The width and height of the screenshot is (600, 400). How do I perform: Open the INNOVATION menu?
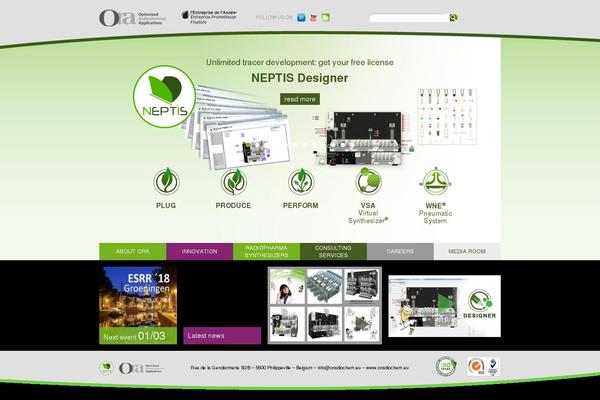[x=199, y=251]
